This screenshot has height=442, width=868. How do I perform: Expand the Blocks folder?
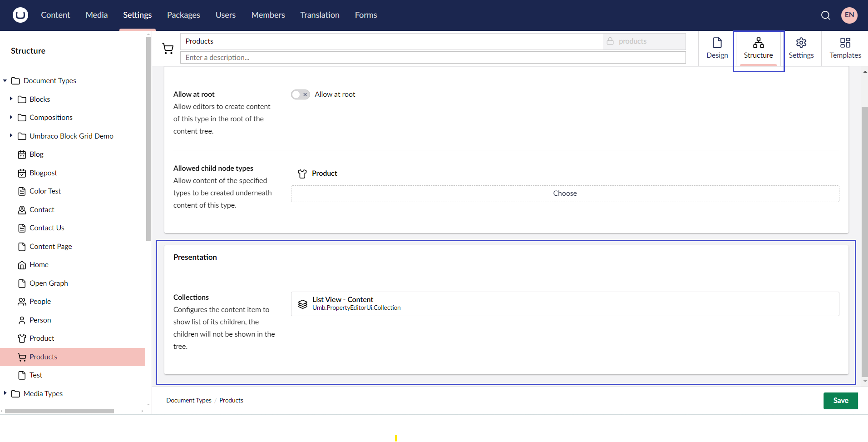(x=11, y=99)
